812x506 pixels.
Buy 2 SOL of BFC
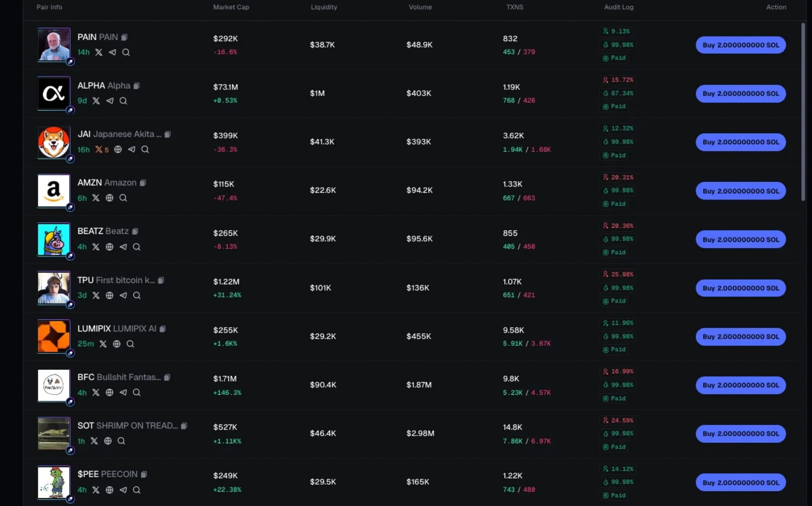(741, 385)
